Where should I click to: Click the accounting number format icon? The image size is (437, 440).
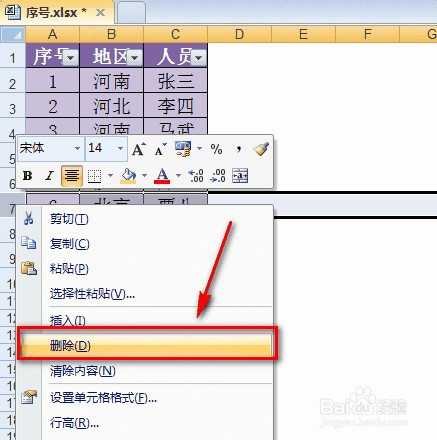[x=183, y=149]
